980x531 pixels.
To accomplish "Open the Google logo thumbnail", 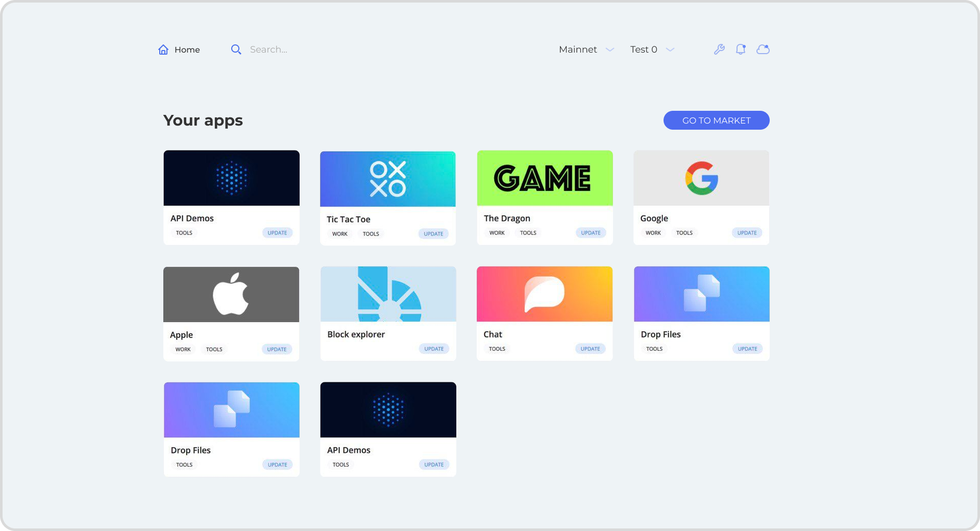I will [x=701, y=178].
